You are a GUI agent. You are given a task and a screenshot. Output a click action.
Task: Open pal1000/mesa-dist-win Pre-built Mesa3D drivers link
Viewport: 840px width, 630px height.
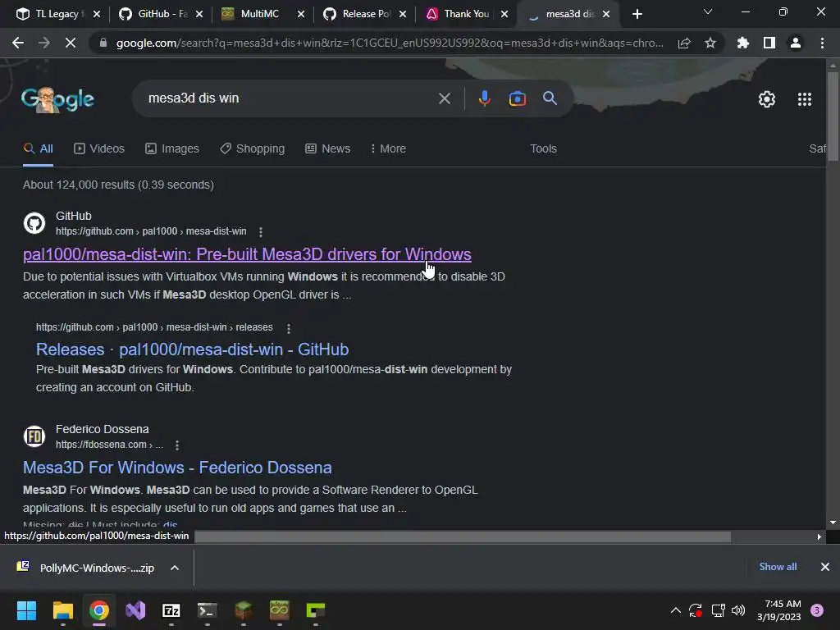pos(247,254)
